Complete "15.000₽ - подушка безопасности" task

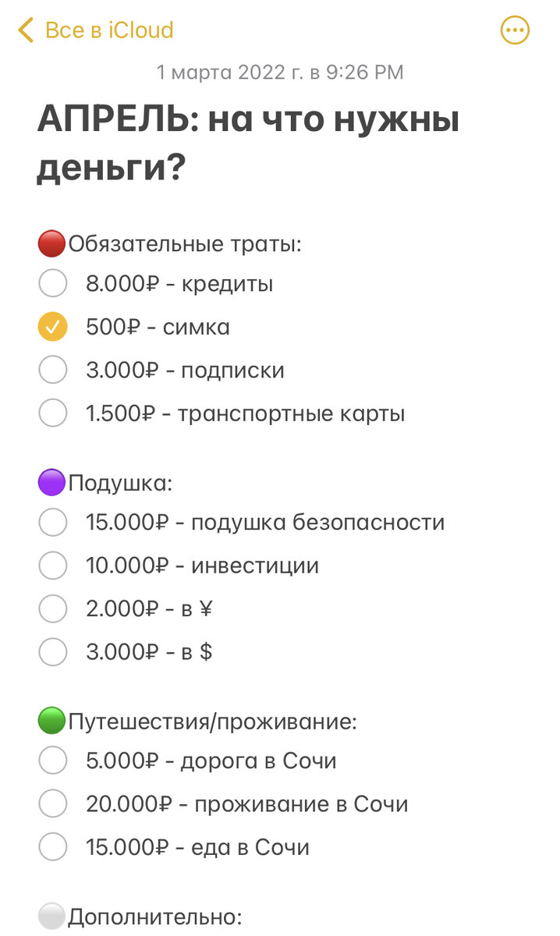pos(52,523)
